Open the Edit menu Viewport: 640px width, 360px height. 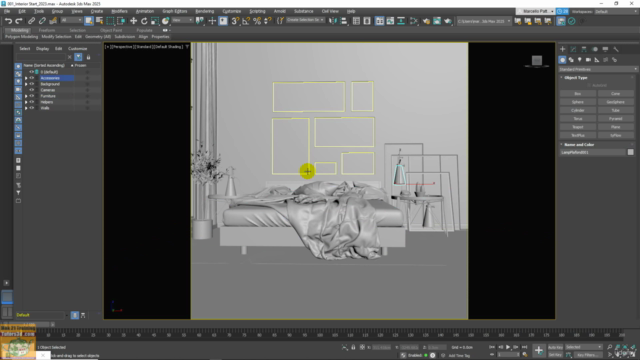point(22,11)
